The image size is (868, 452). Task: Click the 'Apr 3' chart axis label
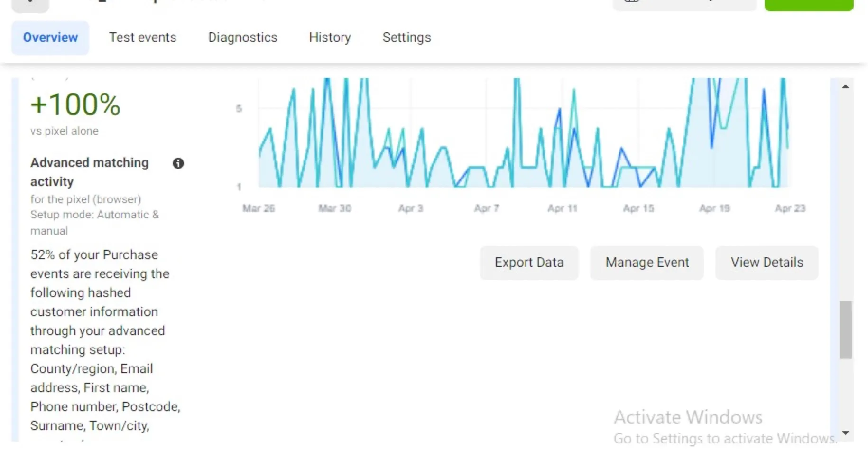click(411, 208)
